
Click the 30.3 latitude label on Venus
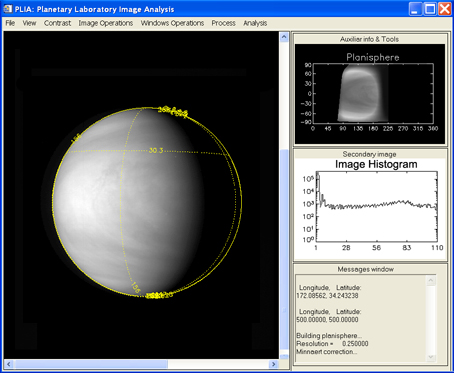[156, 150]
